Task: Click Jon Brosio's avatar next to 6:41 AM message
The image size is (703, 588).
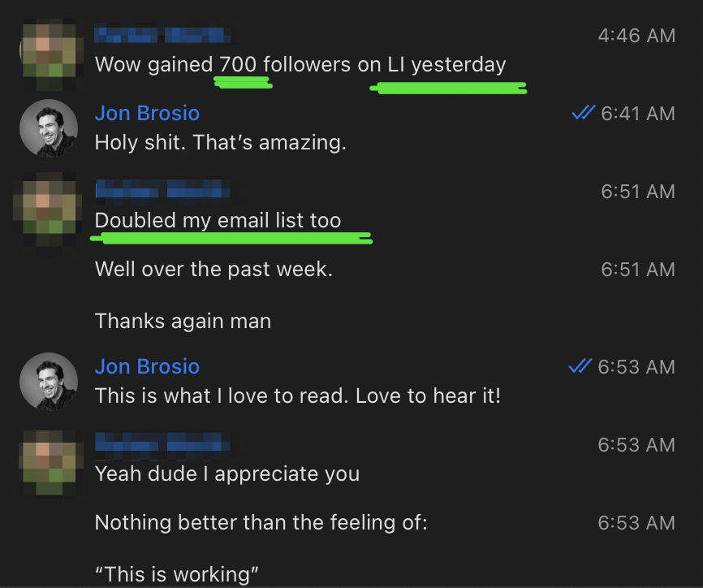Action: 49,128
